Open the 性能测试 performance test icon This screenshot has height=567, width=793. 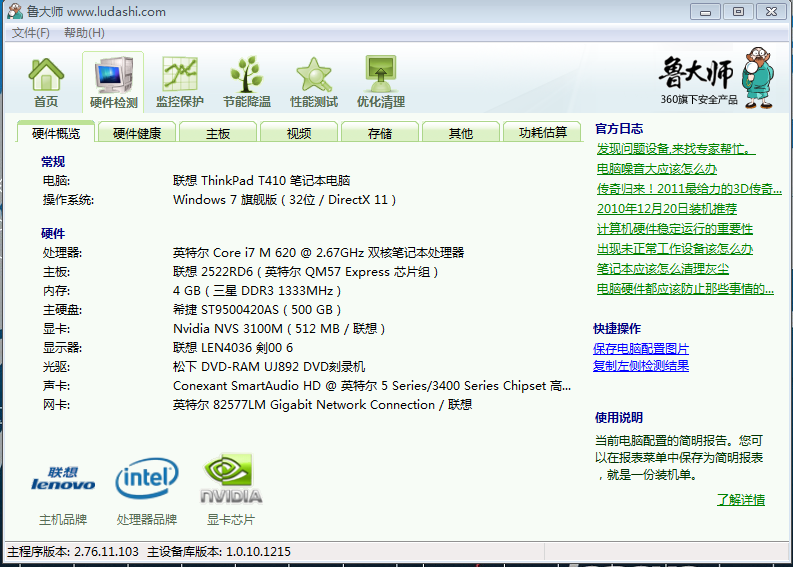tap(314, 82)
